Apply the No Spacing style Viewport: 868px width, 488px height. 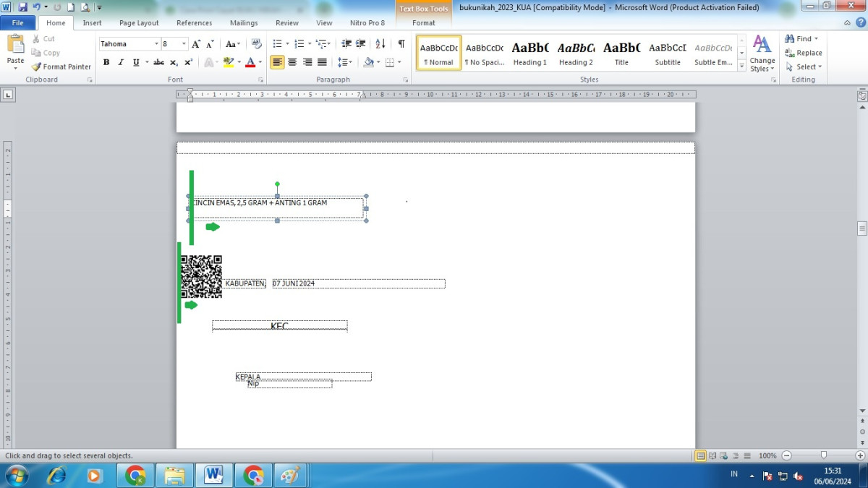[x=485, y=53]
